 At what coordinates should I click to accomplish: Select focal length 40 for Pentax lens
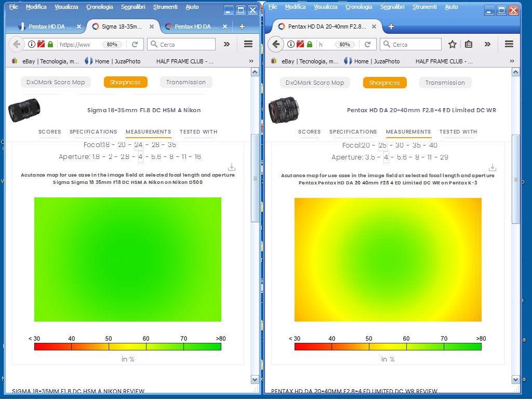pos(433,145)
